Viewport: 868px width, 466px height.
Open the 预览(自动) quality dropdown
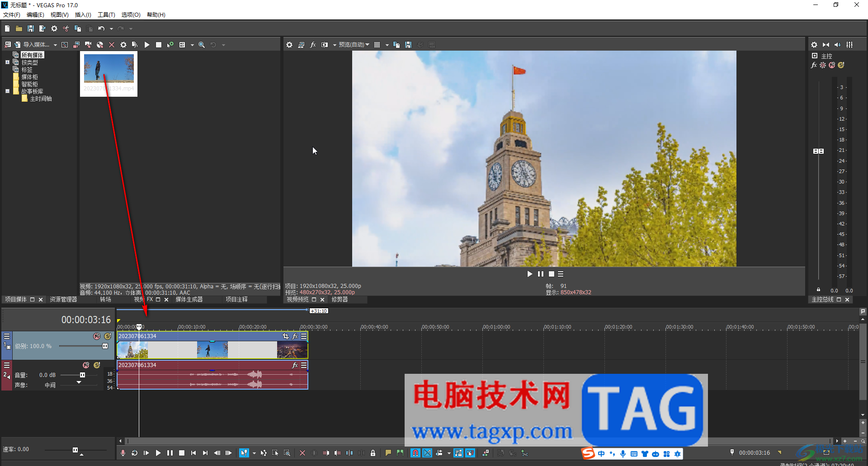(354, 45)
